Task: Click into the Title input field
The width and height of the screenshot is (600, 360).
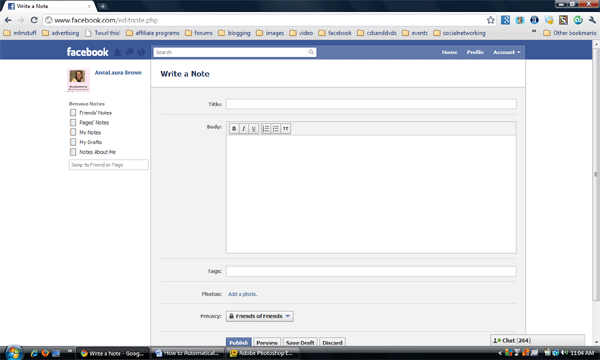Action: click(371, 104)
